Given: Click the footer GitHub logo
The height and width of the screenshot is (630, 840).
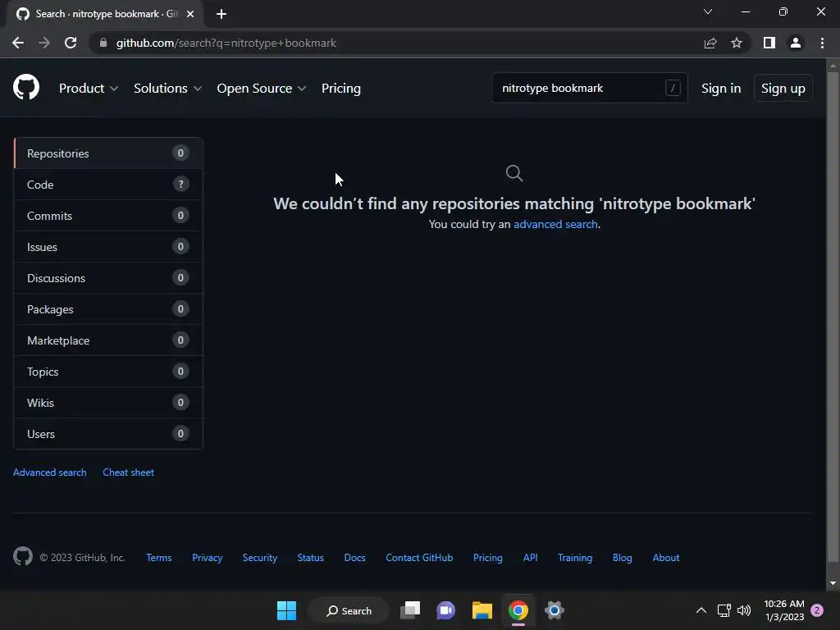Looking at the screenshot, I should 23,557.
